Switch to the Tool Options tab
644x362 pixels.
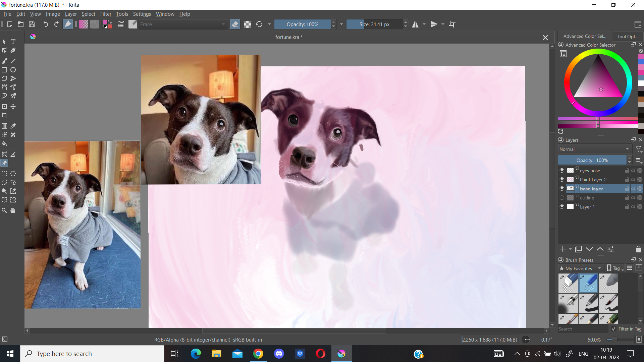coord(628,36)
